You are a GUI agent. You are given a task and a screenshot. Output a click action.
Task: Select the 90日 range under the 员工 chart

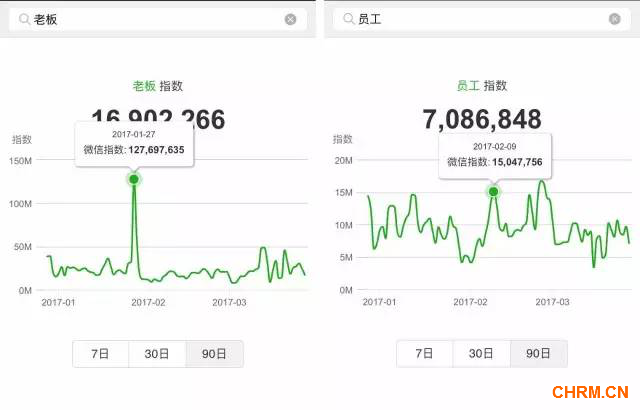pyautogui.click(x=538, y=354)
